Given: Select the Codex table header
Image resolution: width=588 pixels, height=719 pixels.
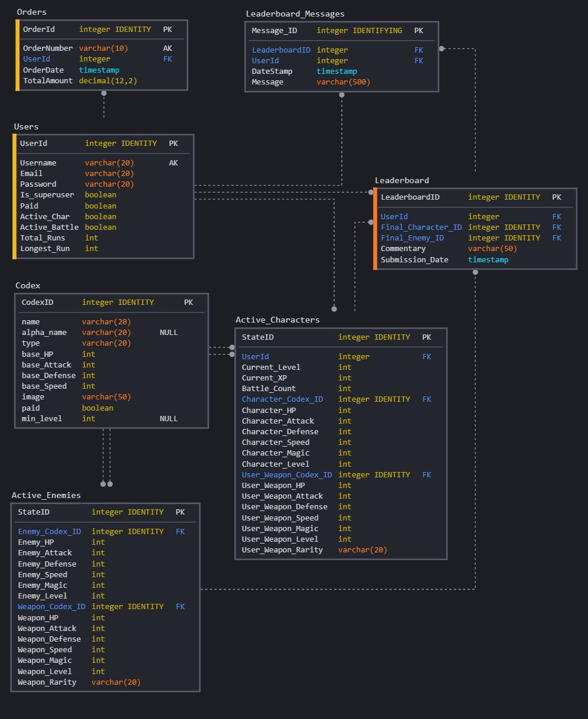Looking at the screenshot, I should click(x=27, y=285).
